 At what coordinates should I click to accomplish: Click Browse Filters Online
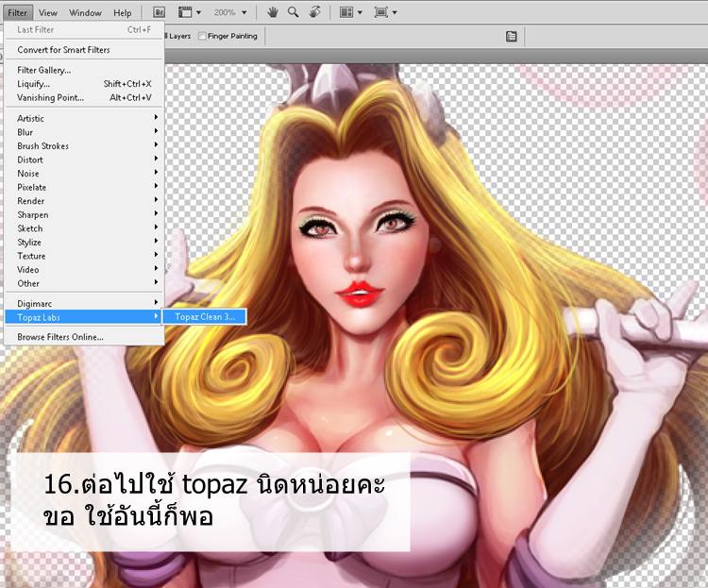(84, 337)
